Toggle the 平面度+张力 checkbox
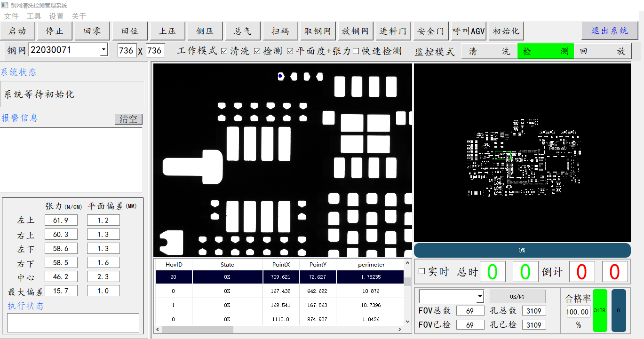 290,51
